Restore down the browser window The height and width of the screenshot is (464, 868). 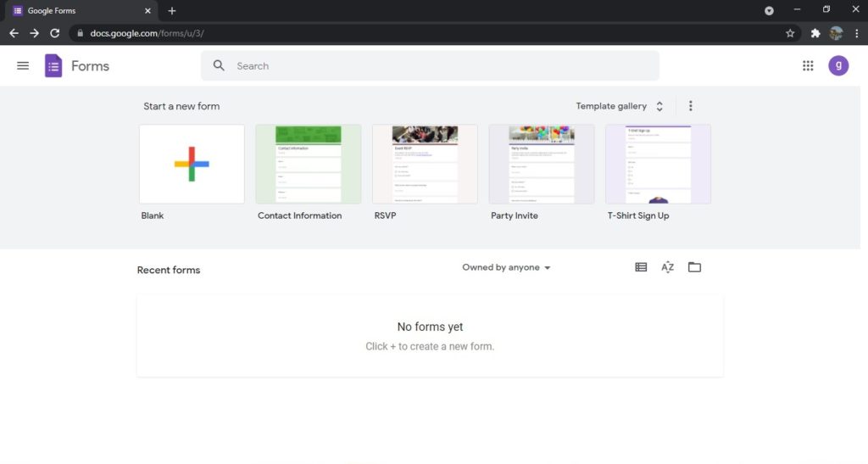click(826, 9)
